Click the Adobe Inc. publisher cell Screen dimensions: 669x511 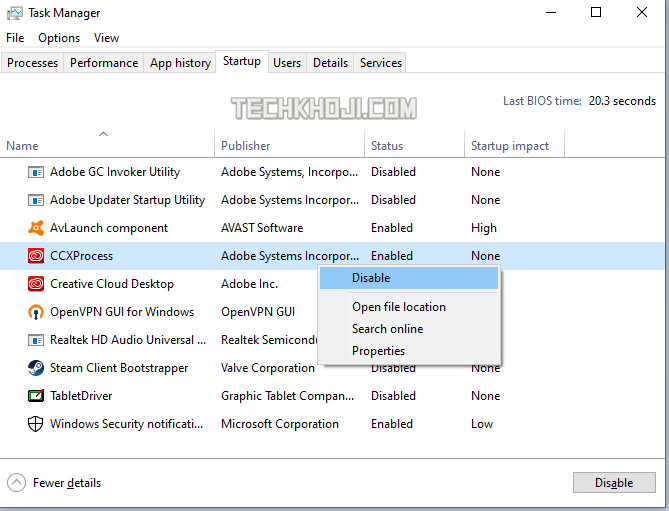[x=250, y=284]
